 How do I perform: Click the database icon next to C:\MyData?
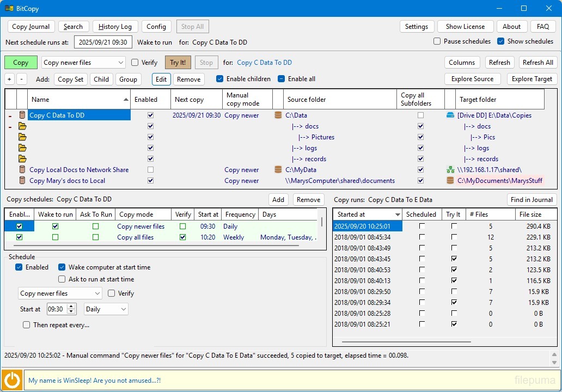[278, 170]
